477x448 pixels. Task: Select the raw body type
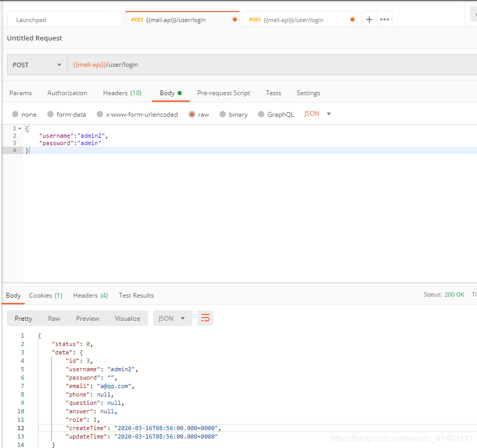tap(199, 114)
